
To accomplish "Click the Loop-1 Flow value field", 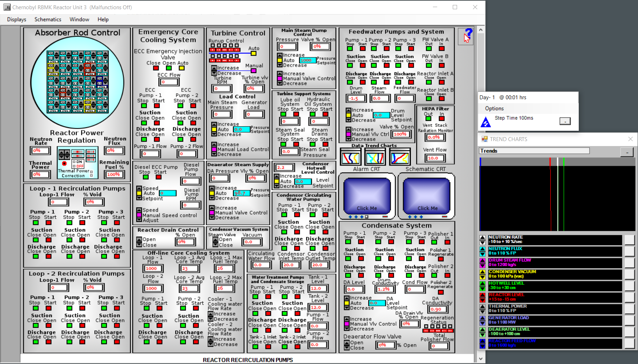I will click(x=59, y=202).
